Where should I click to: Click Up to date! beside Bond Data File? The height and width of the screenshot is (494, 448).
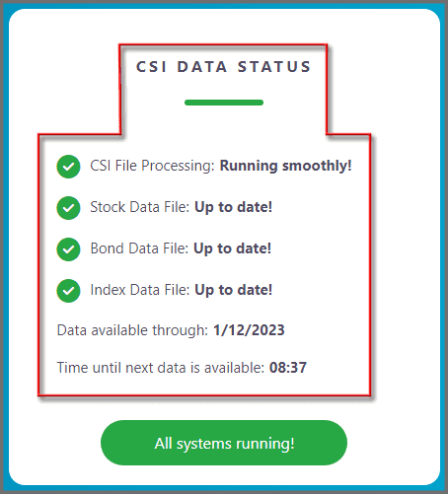click(x=232, y=248)
